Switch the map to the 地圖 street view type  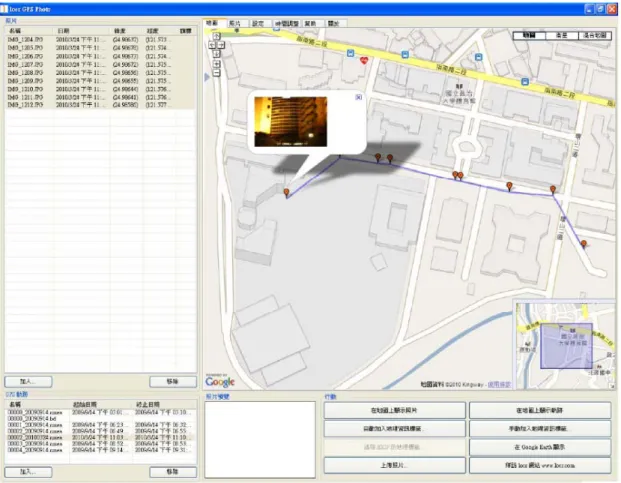(529, 36)
